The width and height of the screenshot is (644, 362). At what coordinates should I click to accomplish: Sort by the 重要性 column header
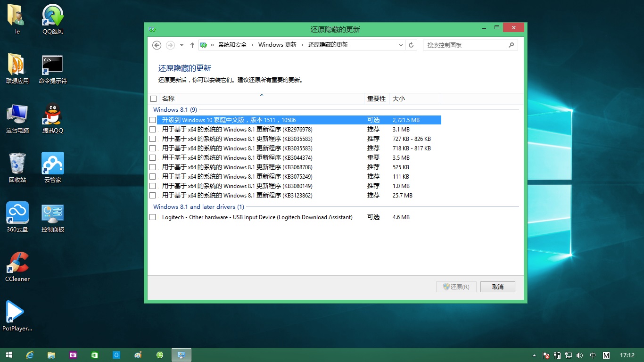coord(377,99)
